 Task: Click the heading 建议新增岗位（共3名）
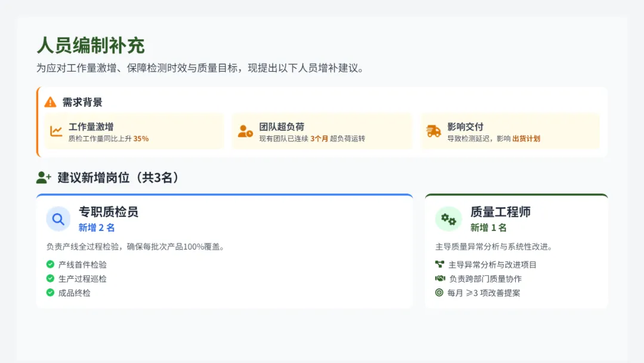coord(118,177)
